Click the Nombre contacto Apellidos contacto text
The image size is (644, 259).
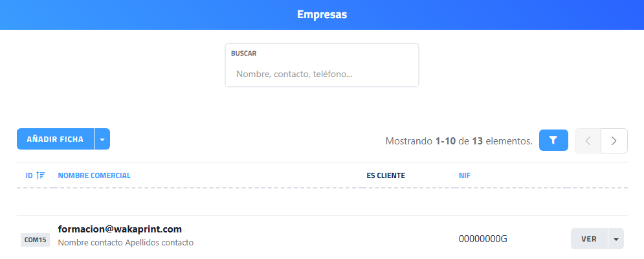pyautogui.click(x=126, y=243)
